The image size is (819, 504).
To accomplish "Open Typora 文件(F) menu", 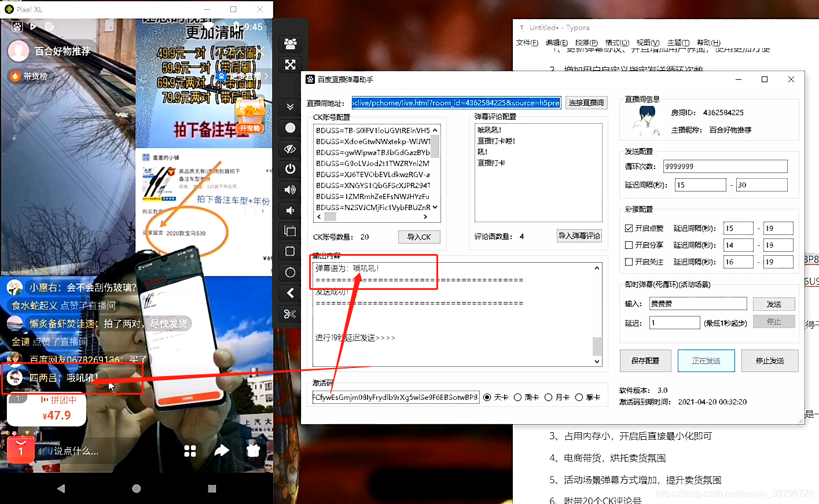I will pyautogui.click(x=527, y=43).
